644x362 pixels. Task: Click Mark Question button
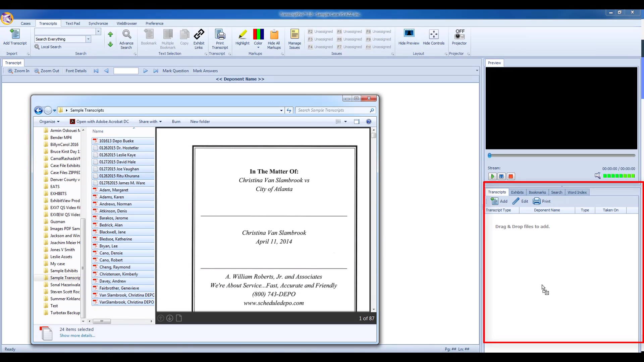point(175,71)
